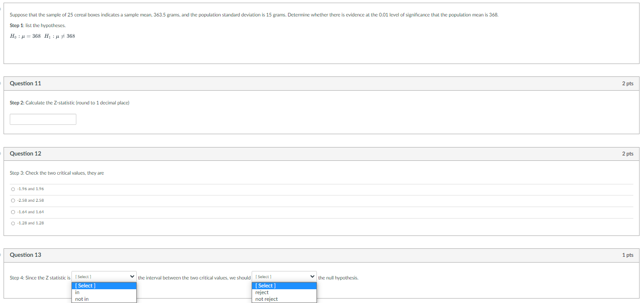Choose 'in' from the dropdown list
This screenshot has height=303, width=644.
(x=104, y=292)
